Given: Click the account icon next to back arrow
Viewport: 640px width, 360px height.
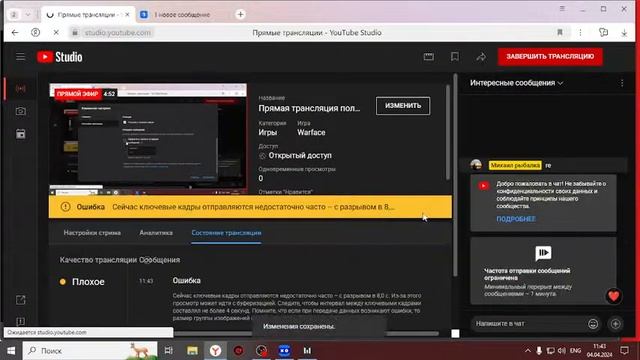Looking at the screenshot, I should tap(36, 32).
